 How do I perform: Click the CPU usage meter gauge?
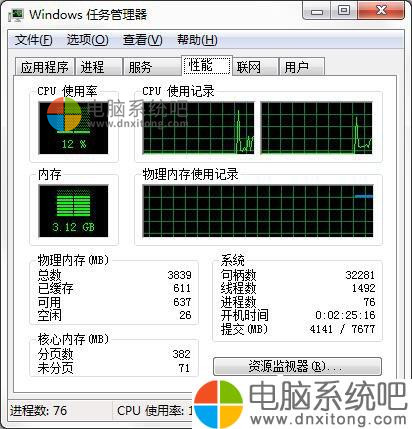tap(74, 128)
